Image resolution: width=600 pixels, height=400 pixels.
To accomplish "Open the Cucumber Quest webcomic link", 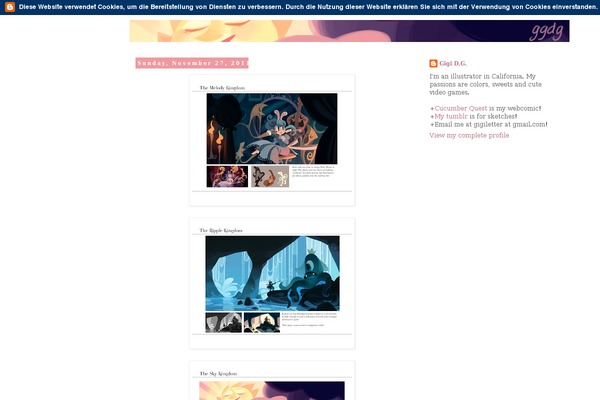I will tap(461, 108).
